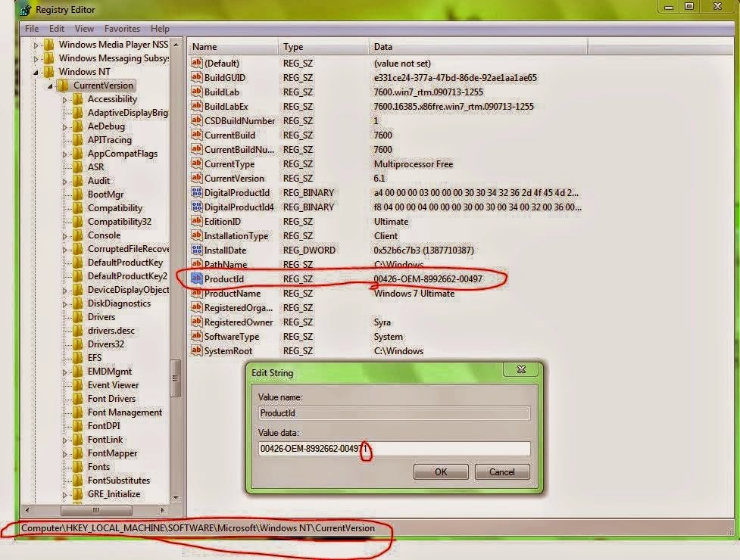Sort values by Data column header
740x560 pixels.
coord(478,47)
